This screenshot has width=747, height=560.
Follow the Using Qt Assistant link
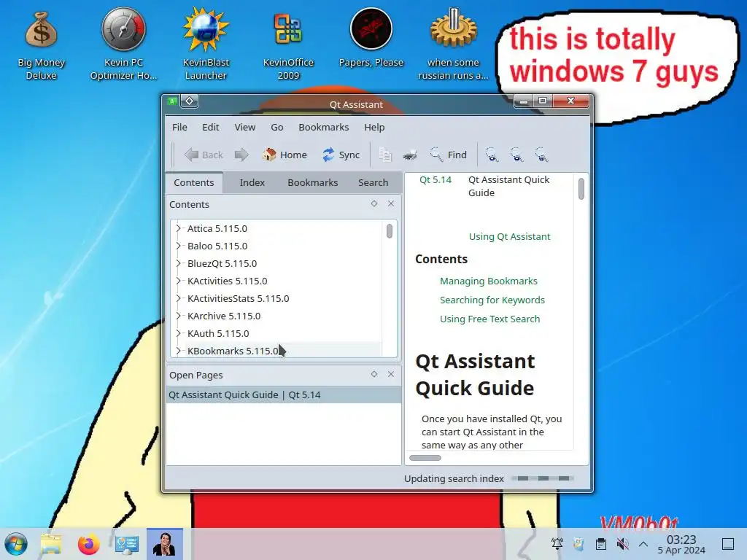509,237
